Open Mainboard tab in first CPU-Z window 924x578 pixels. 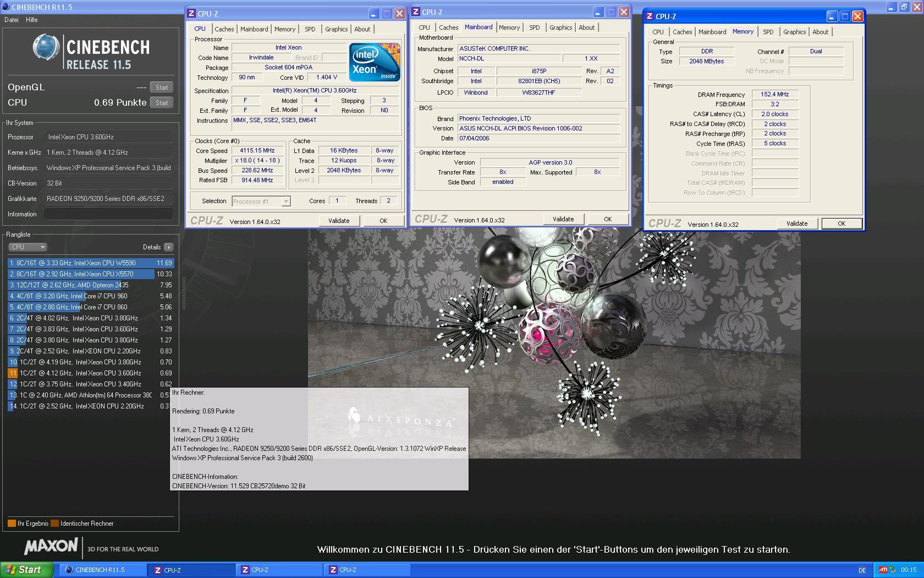coord(254,29)
